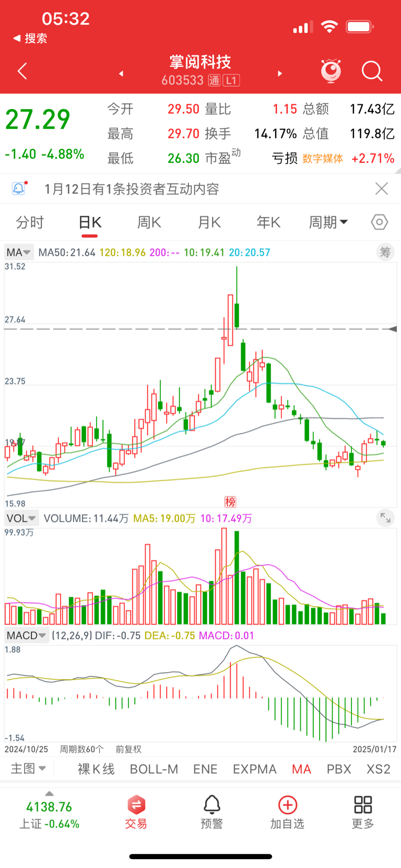The image size is (401, 868).
Task: Open the MACD indicator dropdown
Action: (27, 636)
